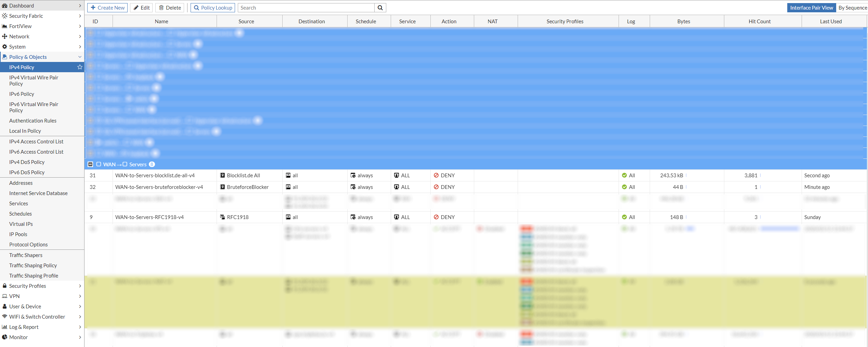Focus the policy Search field
The width and height of the screenshot is (868, 347).
pyautogui.click(x=306, y=8)
